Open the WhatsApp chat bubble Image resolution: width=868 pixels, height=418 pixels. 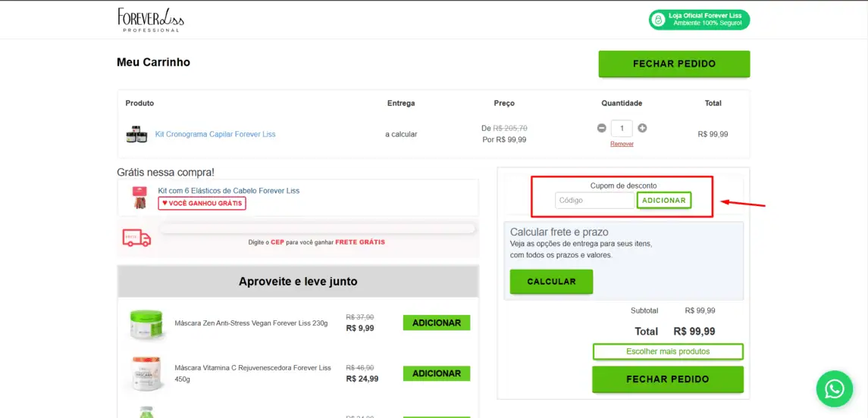(x=834, y=388)
